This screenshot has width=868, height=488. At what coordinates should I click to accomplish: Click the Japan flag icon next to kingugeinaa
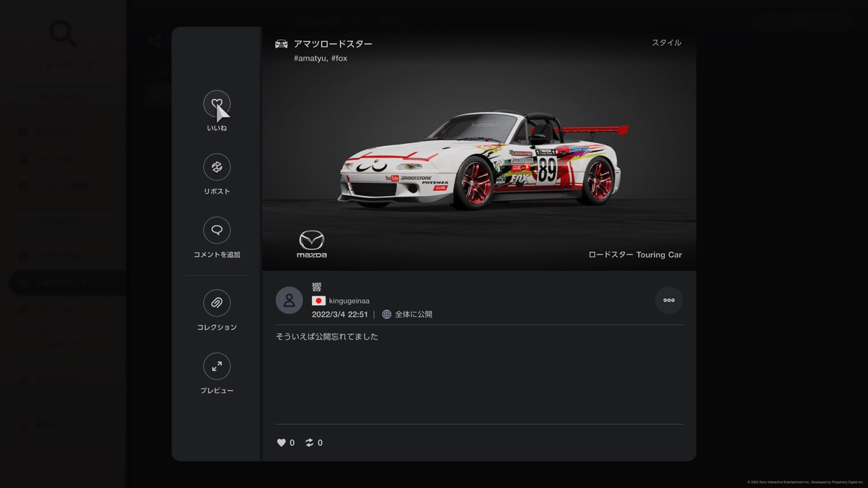click(318, 301)
